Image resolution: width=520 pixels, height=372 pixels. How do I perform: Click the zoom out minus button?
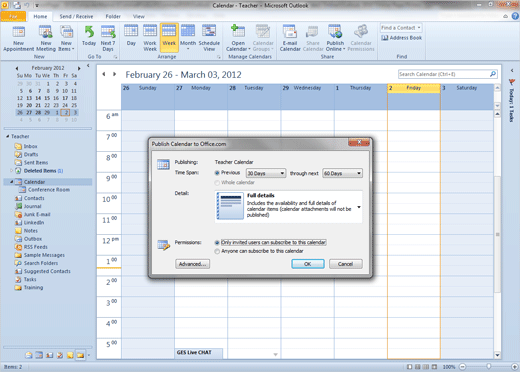pyautogui.click(x=463, y=367)
